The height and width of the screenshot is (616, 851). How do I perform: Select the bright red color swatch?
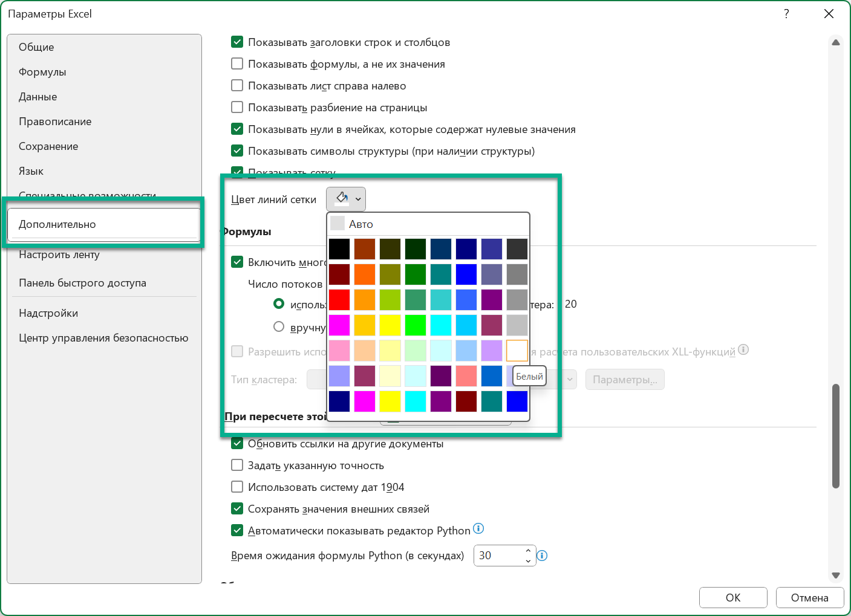[339, 300]
